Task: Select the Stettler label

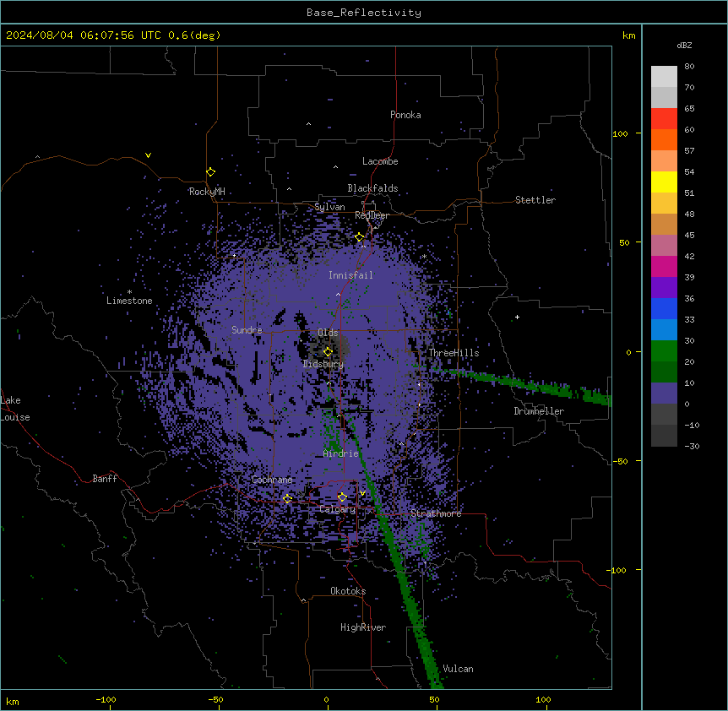Action: pyautogui.click(x=535, y=200)
